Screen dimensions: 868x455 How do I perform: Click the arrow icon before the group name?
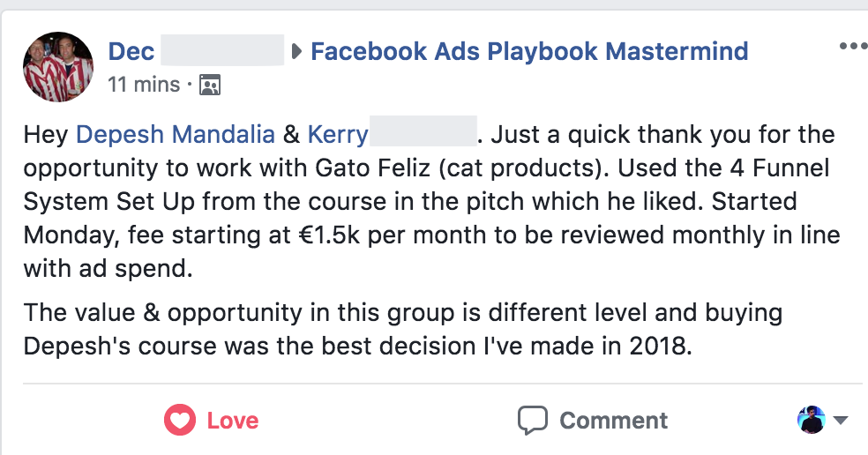[297, 51]
